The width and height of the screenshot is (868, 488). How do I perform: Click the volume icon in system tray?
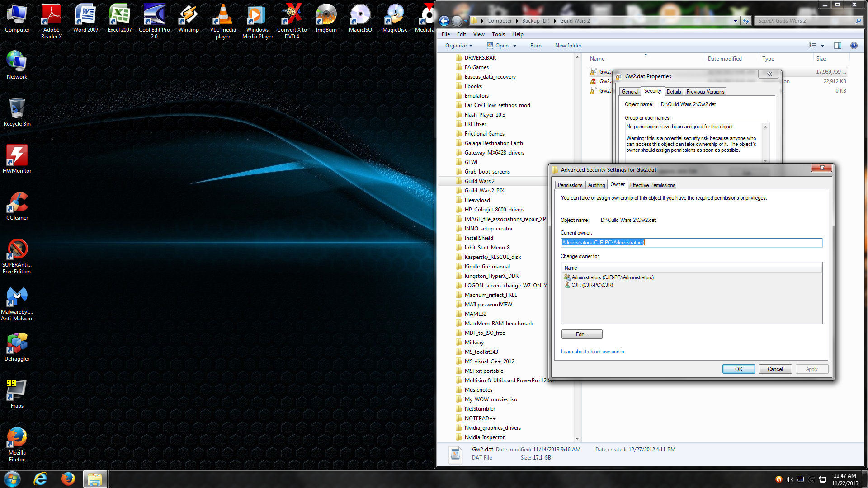point(789,479)
